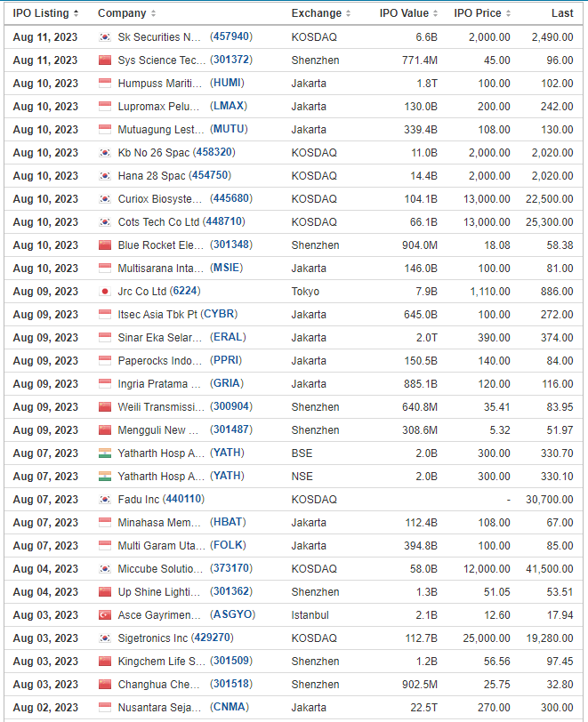Select the Tokyo exchange cell
588x722 pixels.
tap(305, 292)
